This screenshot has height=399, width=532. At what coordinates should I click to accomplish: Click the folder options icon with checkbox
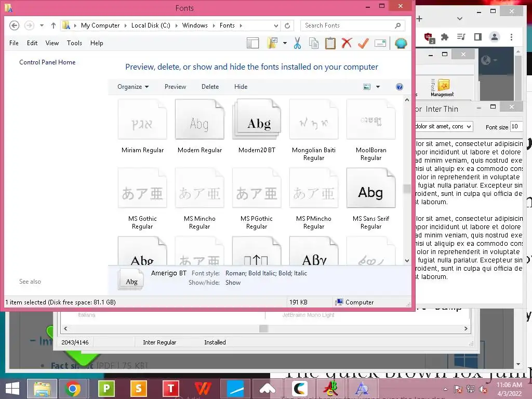point(272,44)
